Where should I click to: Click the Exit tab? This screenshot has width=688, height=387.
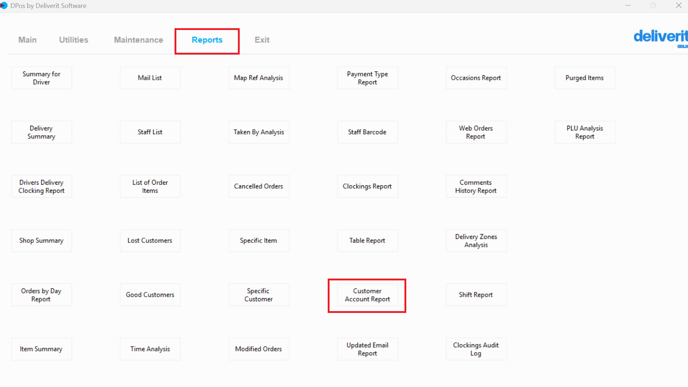click(262, 40)
